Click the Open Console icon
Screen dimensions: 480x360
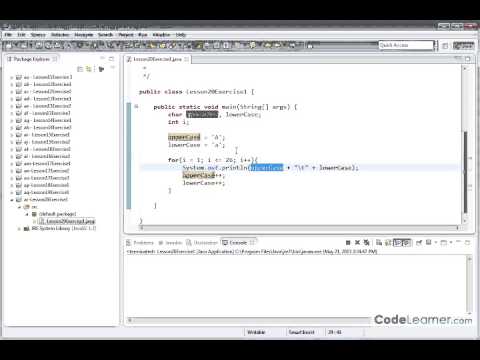click(x=444, y=243)
